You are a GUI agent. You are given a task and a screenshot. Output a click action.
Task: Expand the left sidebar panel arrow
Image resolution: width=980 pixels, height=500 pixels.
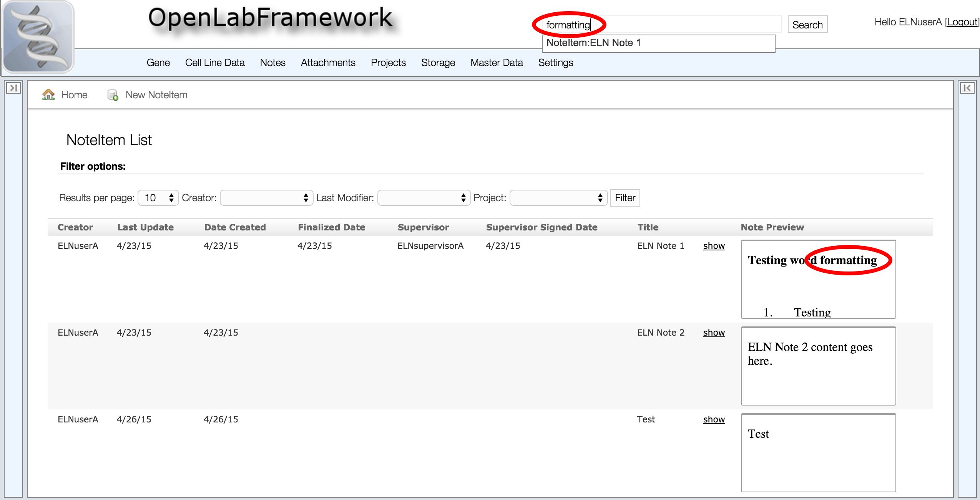[13, 88]
